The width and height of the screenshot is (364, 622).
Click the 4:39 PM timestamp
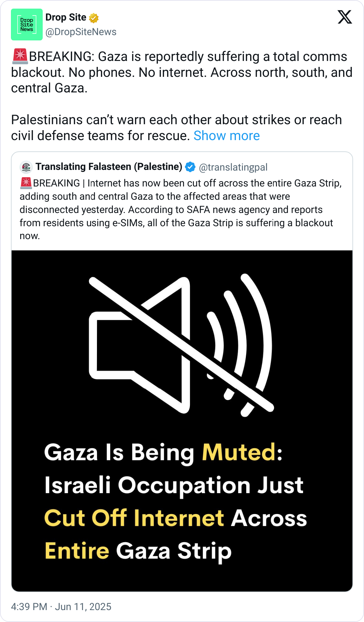[29, 607]
